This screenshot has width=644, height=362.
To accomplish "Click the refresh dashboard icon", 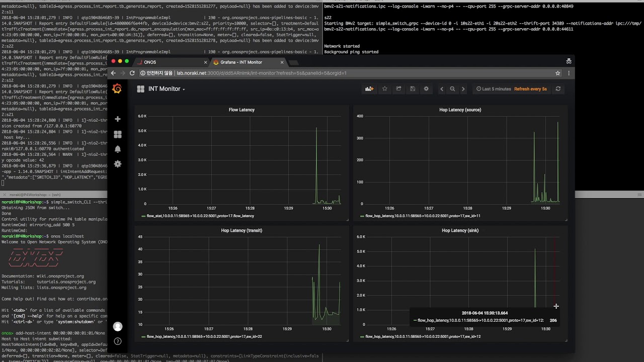I will 558,89.
